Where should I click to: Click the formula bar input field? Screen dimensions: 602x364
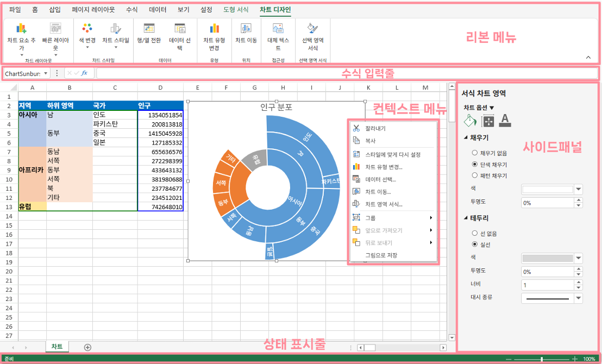(347, 73)
